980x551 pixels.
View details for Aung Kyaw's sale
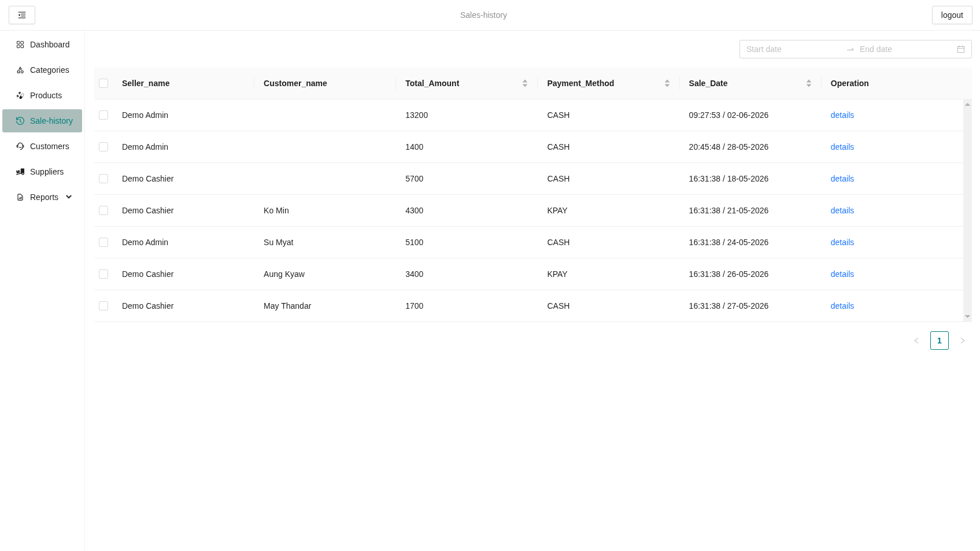coord(842,274)
